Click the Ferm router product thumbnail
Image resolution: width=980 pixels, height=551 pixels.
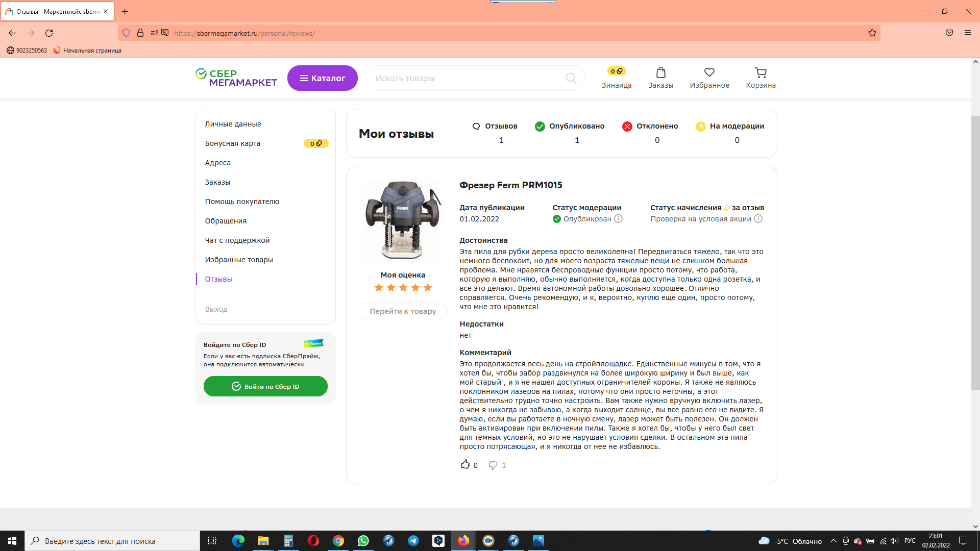click(x=403, y=220)
